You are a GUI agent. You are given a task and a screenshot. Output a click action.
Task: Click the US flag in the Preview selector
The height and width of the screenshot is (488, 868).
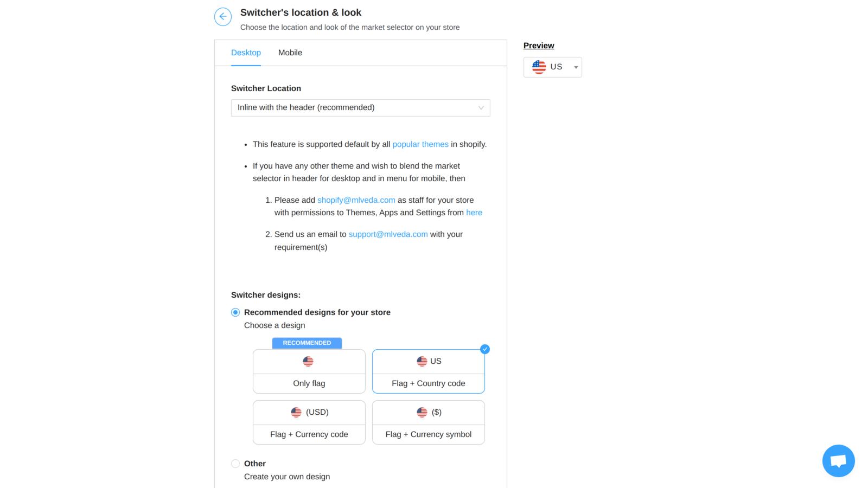point(538,67)
